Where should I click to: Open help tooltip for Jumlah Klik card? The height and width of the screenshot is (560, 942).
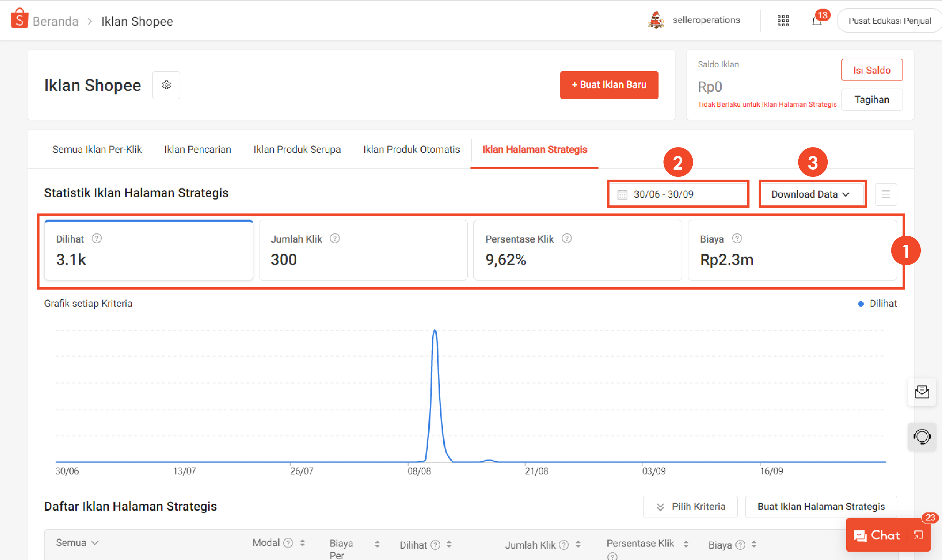click(335, 238)
